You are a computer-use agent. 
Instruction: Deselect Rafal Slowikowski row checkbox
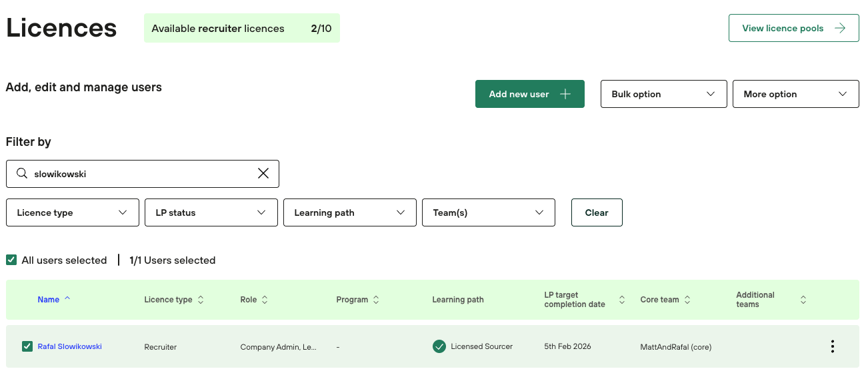point(27,346)
